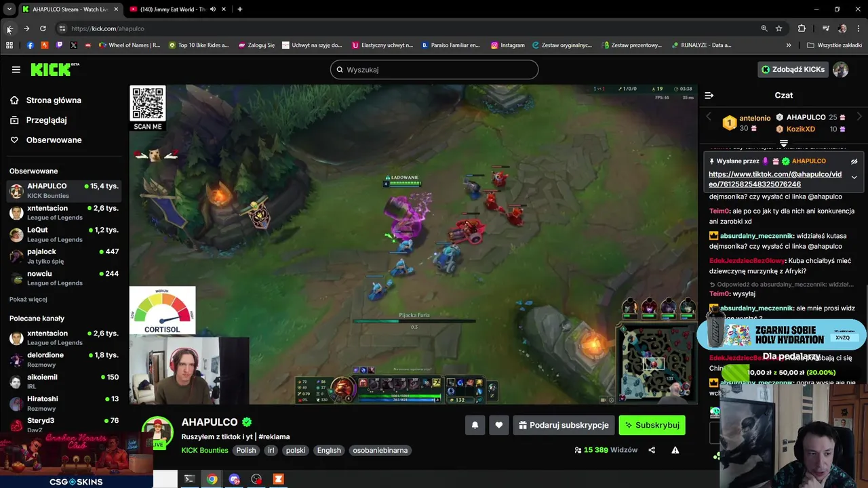Report the stream with warning triangle icon
The width and height of the screenshot is (868, 488).
(675, 450)
